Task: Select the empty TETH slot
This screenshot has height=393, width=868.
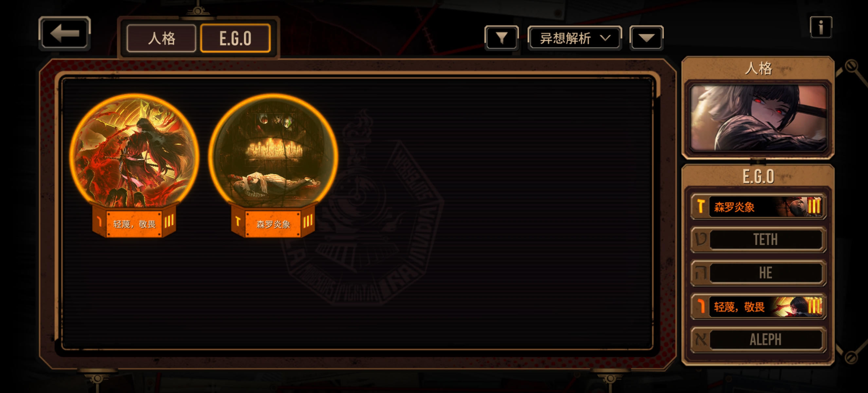Action: (x=758, y=240)
